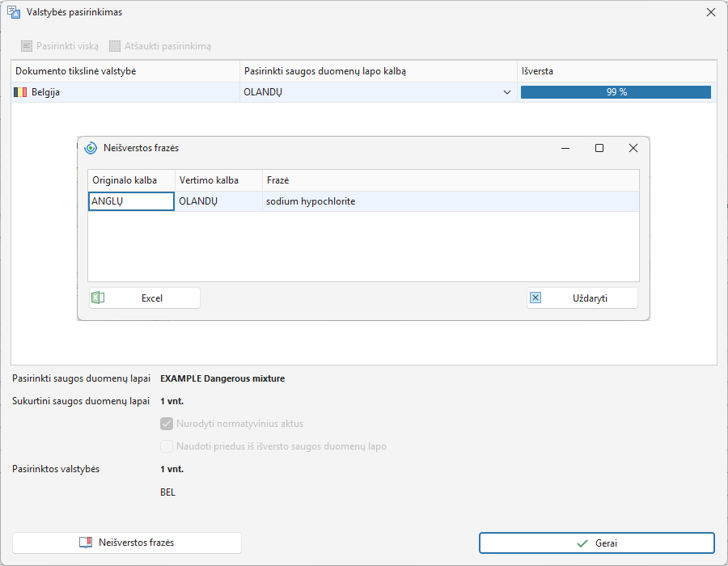Sort by Vertimo kalba column header
728x566 pixels.
point(218,180)
